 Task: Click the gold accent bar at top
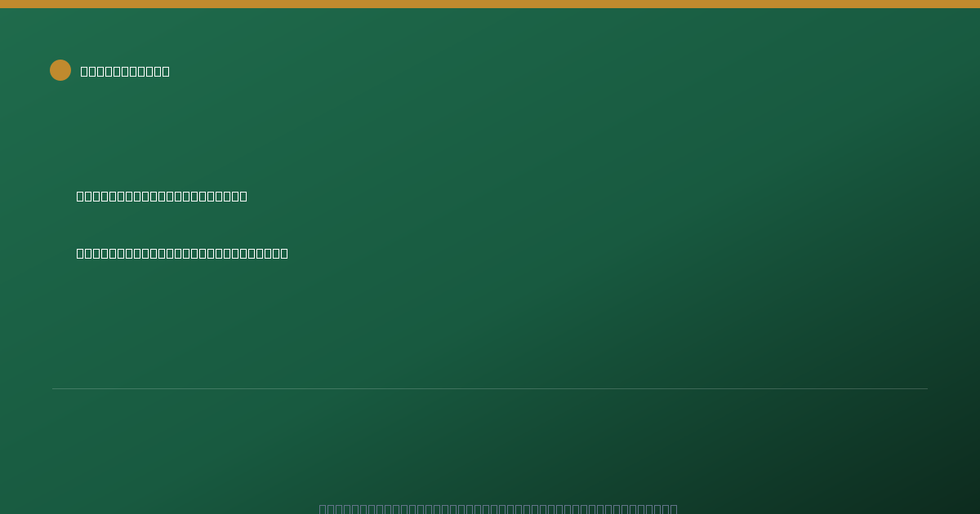[490, 4]
